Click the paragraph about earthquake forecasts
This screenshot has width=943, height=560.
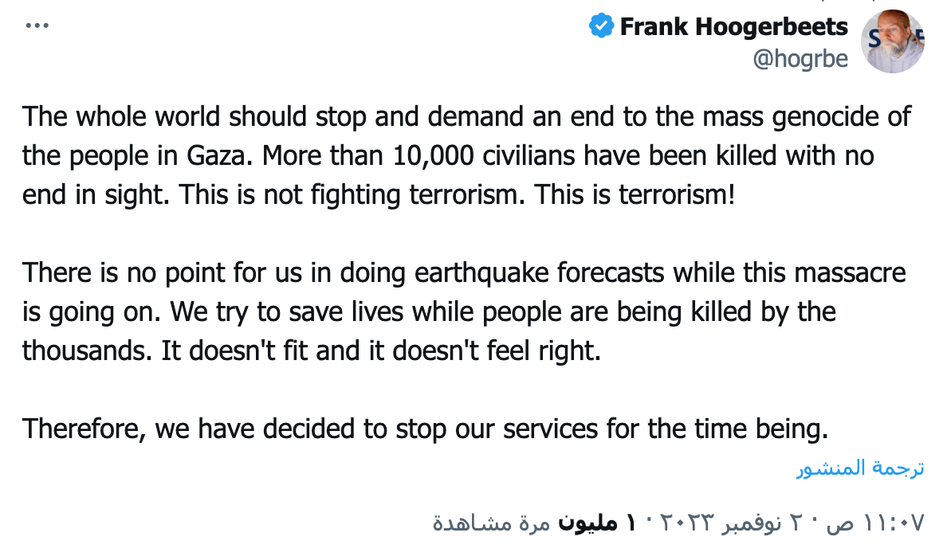(x=464, y=311)
